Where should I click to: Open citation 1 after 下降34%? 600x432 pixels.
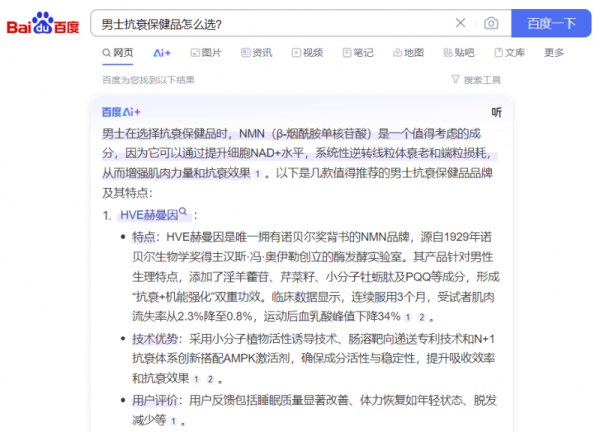(408, 317)
